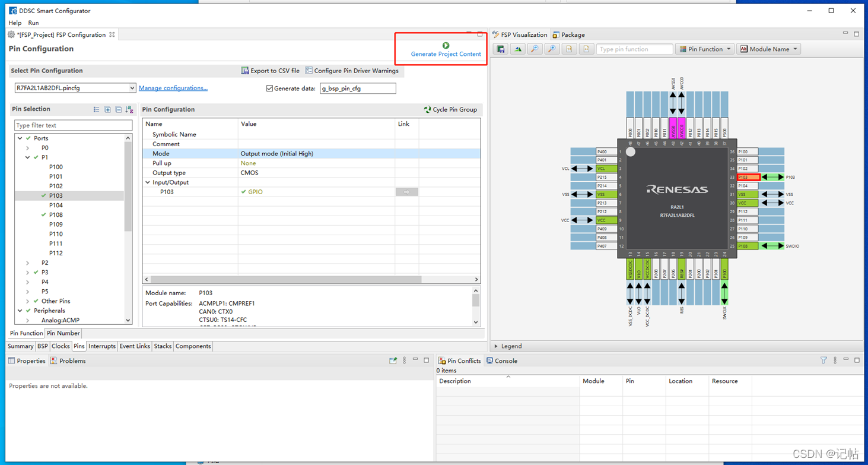Click the g_bsp_pin_cfg data name field
Screen dimensions: 868x465
pyautogui.click(x=358, y=88)
